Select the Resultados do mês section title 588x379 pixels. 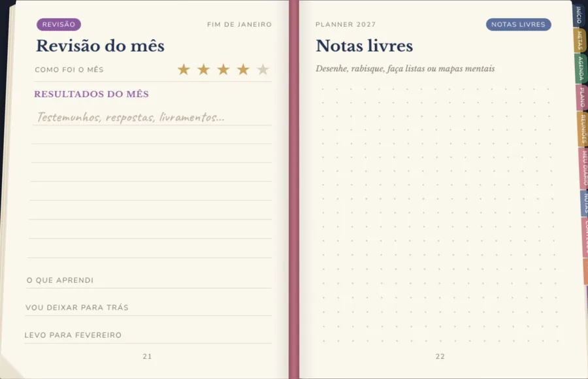[x=91, y=94]
